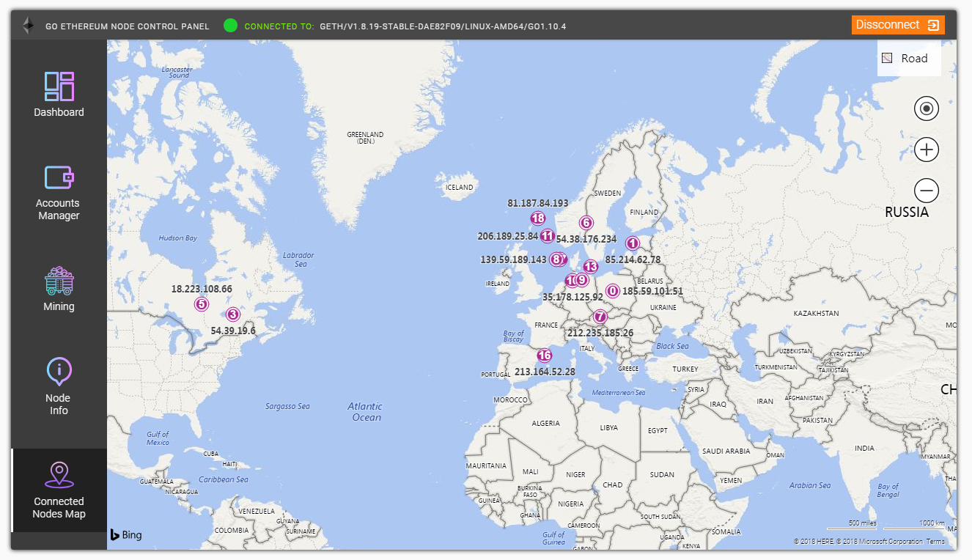
Task: Show the Node Info page
Action: click(59, 386)
